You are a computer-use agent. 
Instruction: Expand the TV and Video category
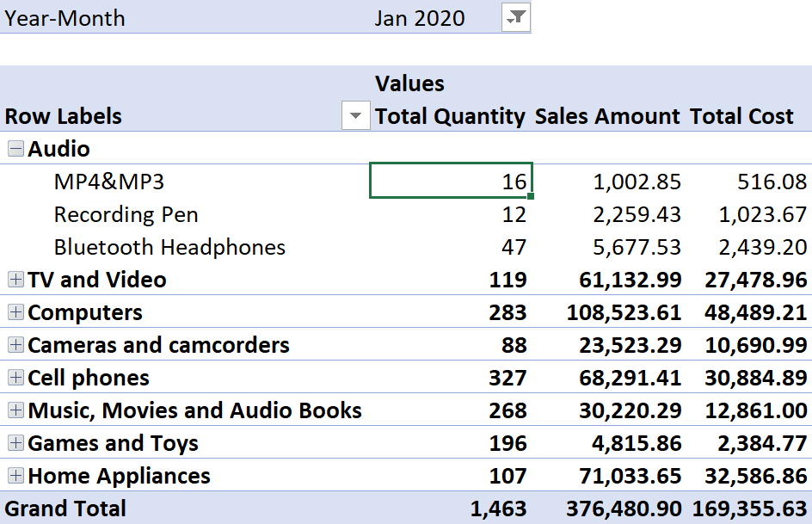click(x=15, y=280)
